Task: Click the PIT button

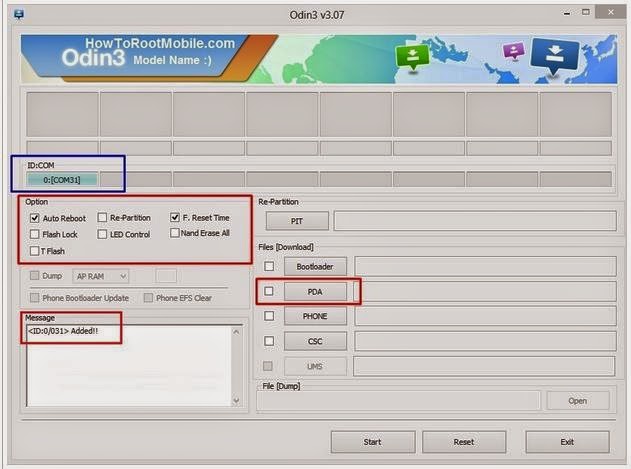Action: coord(297,221)
